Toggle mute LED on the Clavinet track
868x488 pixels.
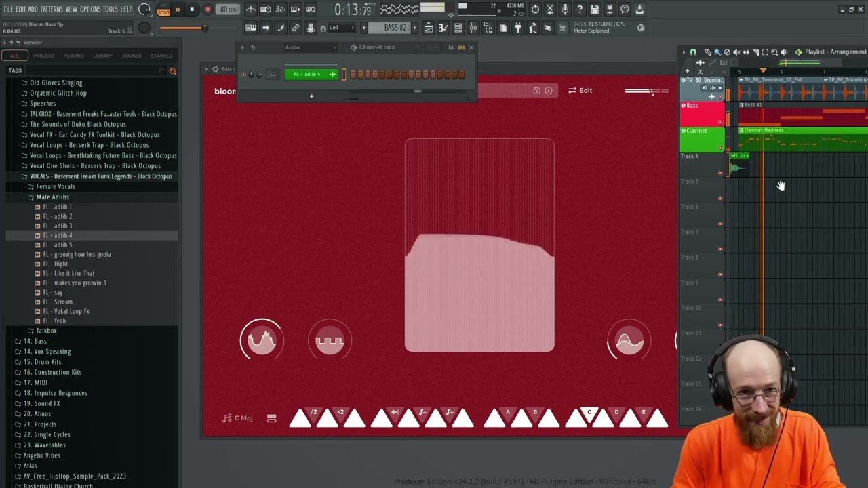pyautogui.click(x=720, y=148)
